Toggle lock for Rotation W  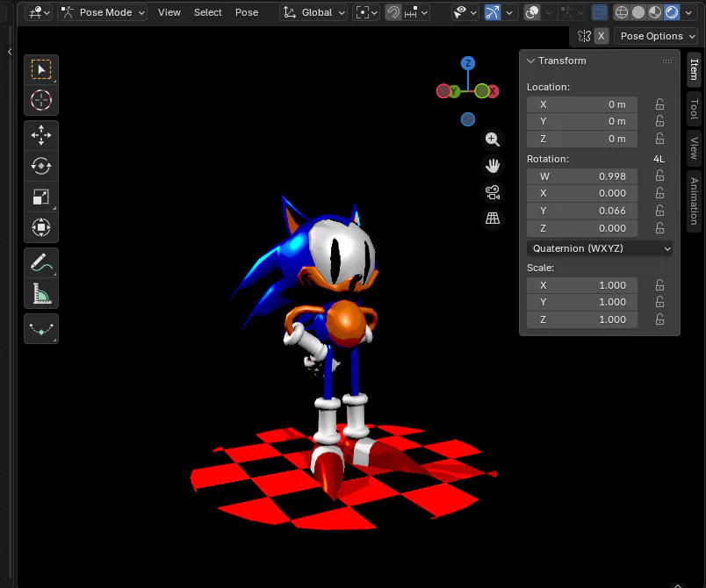tap(659, 176)
